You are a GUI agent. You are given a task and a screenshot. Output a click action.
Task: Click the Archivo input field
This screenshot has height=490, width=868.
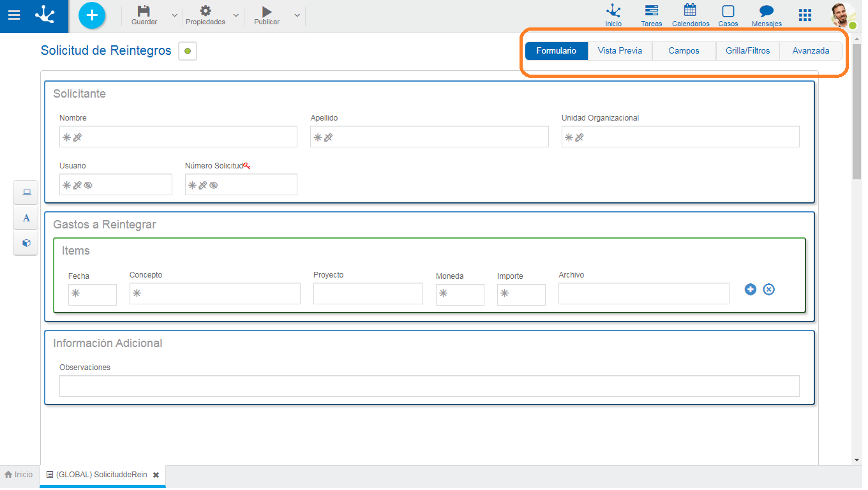644,293
